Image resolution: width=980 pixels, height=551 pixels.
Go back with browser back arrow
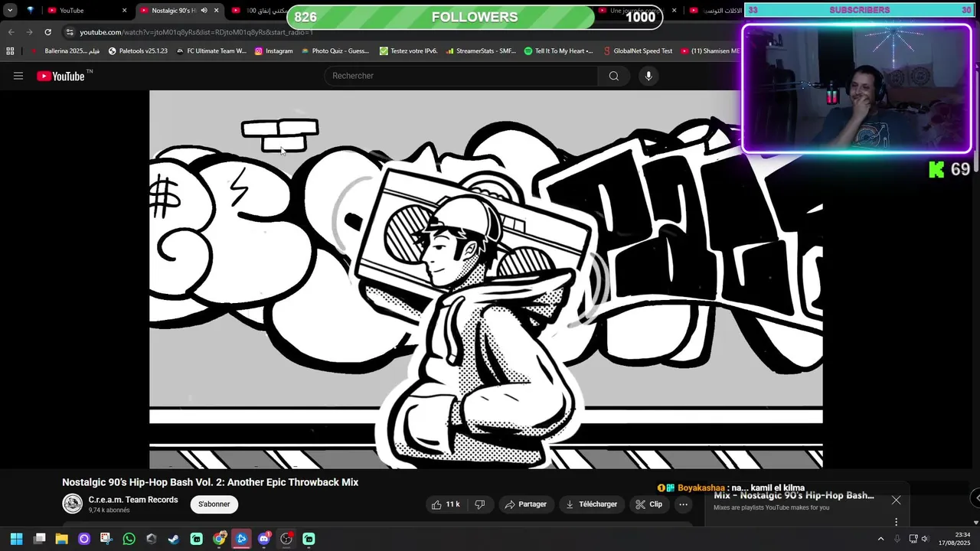(11, 32)
